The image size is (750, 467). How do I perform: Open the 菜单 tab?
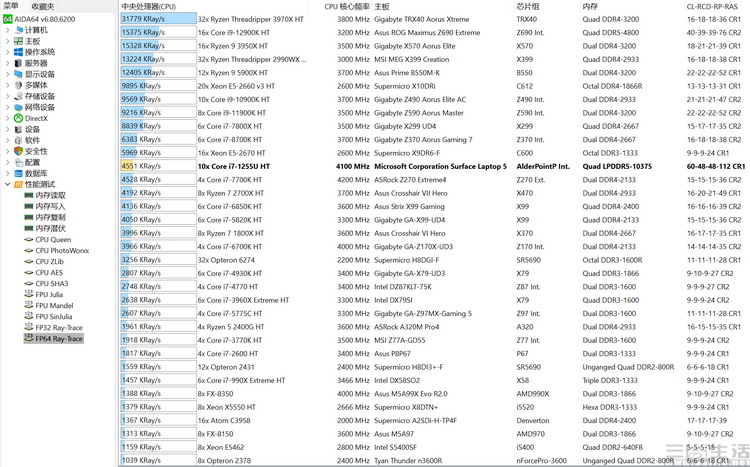(11, 6)
